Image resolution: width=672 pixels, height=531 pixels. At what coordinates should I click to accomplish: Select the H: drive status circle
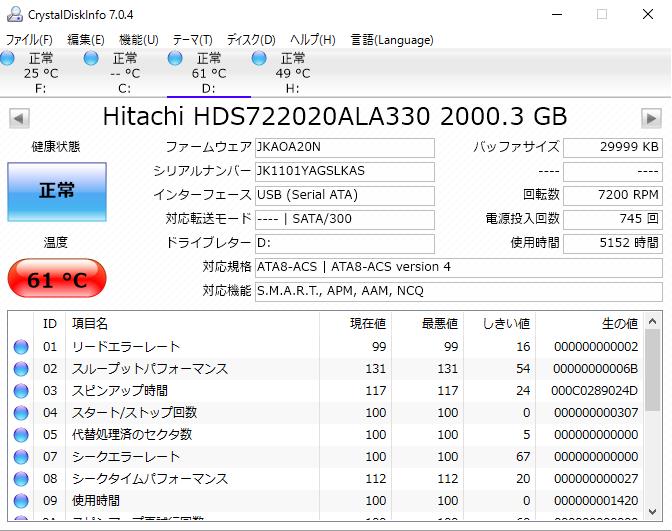(x=259, y=58)
